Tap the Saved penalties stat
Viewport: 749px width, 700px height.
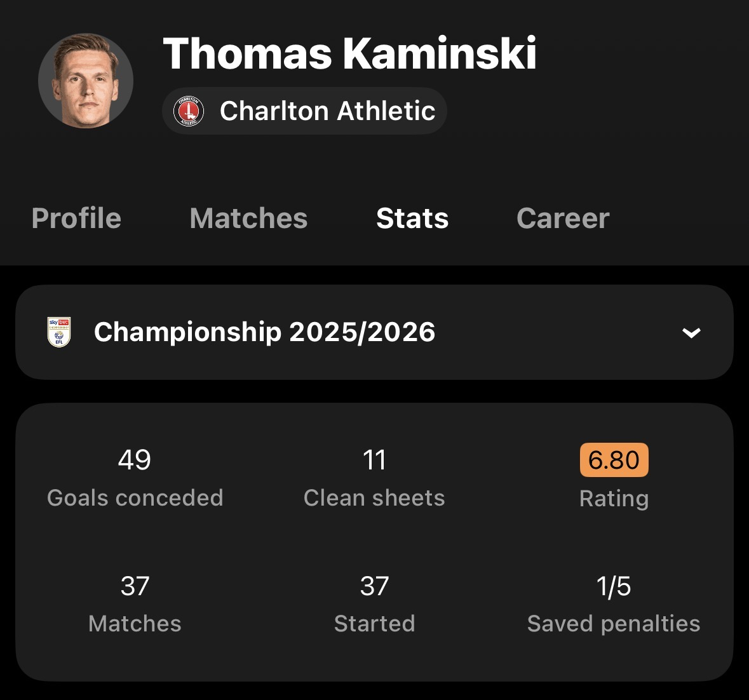pos(614,604)
